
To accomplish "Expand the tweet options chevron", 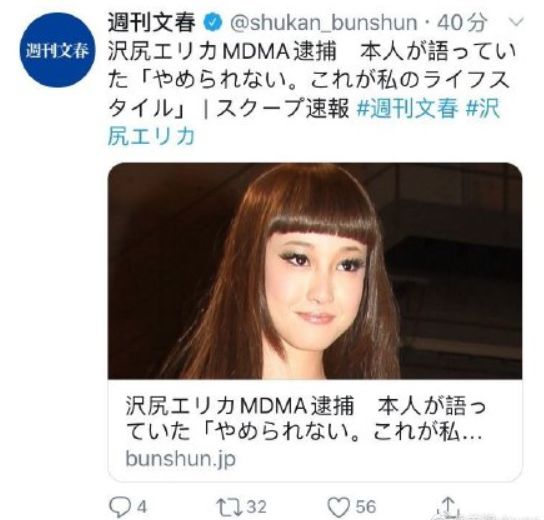I will 517,22.
